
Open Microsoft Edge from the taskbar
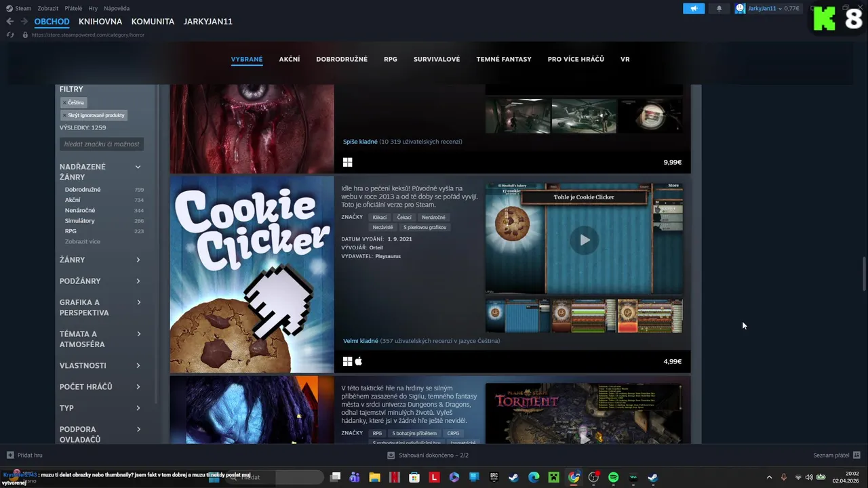534,477
